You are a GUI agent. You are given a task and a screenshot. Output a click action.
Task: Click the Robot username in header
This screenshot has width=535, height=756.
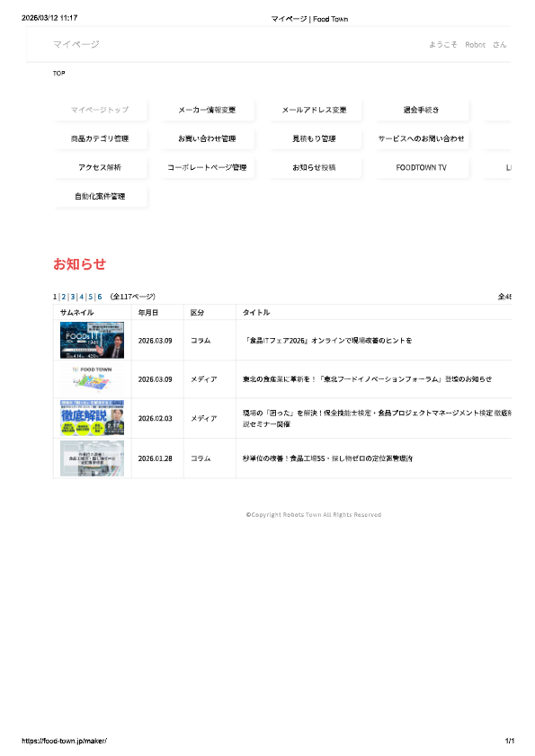[475, 45]
